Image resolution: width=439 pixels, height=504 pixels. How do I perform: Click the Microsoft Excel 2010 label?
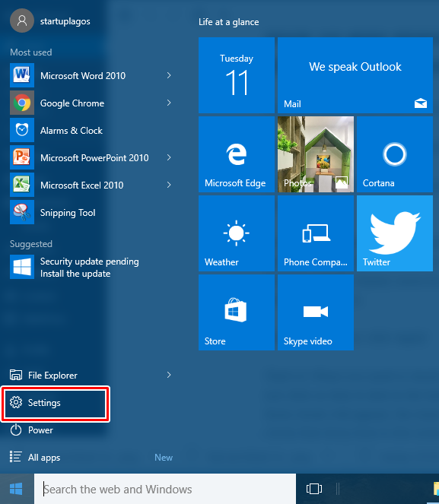click(x=81, y=185)
